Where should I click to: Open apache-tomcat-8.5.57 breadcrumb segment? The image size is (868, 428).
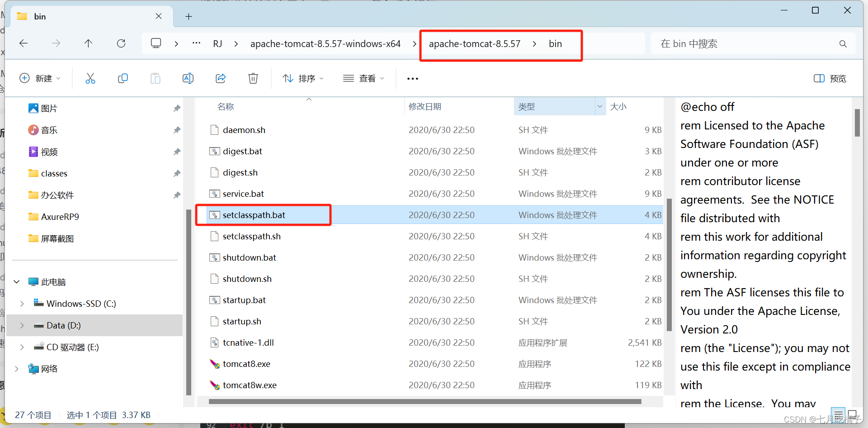coord(475,44)
